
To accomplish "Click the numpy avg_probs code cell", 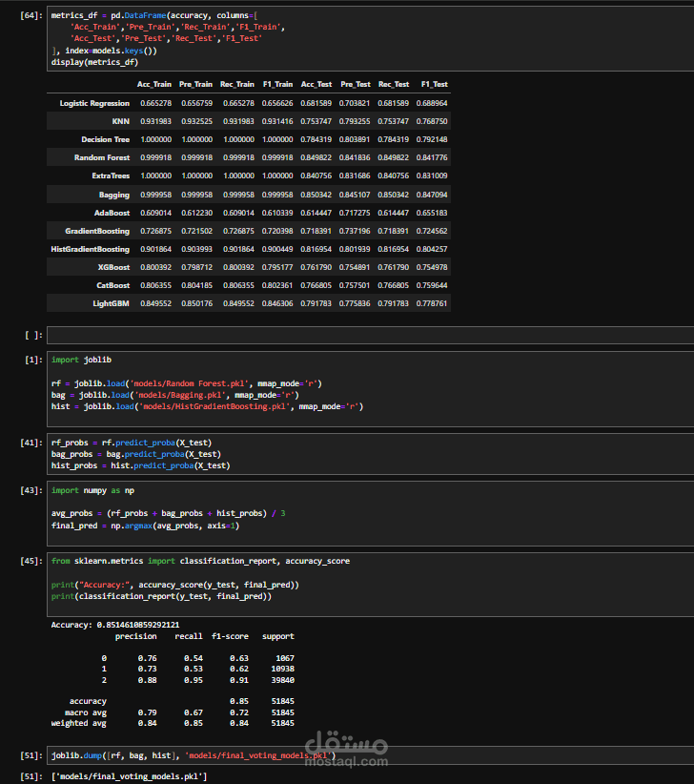I will [370, 513].
